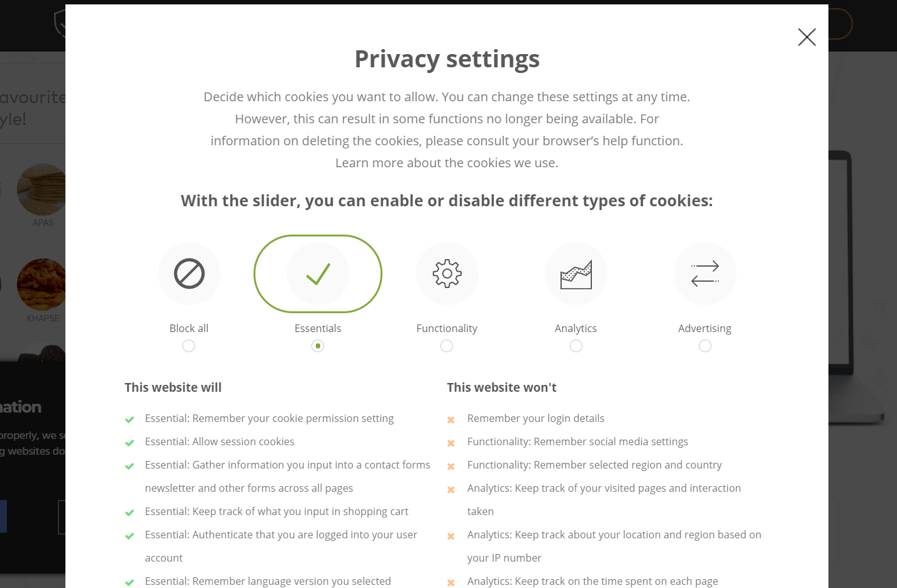The height and width of the screenshot is (588, 897).
Task: Click the Analytics chart icon
Action: 576,274
